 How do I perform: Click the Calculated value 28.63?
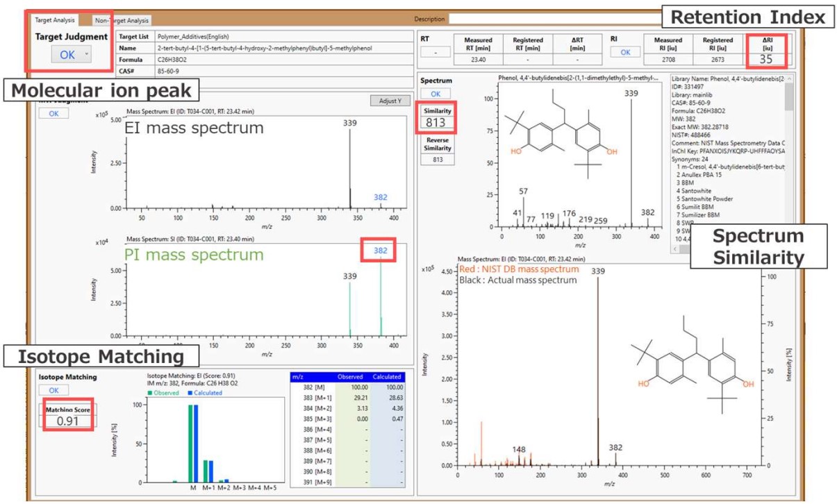point(394,398)
